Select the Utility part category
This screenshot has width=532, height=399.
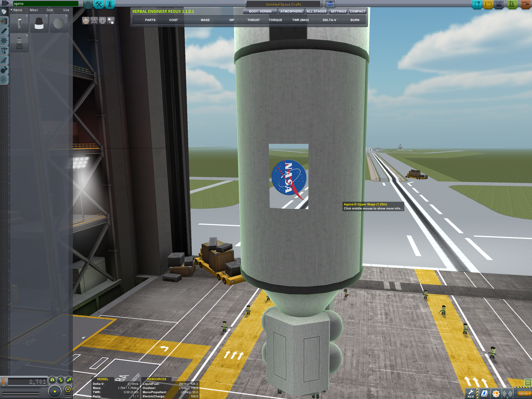click(x=4, y=70)
